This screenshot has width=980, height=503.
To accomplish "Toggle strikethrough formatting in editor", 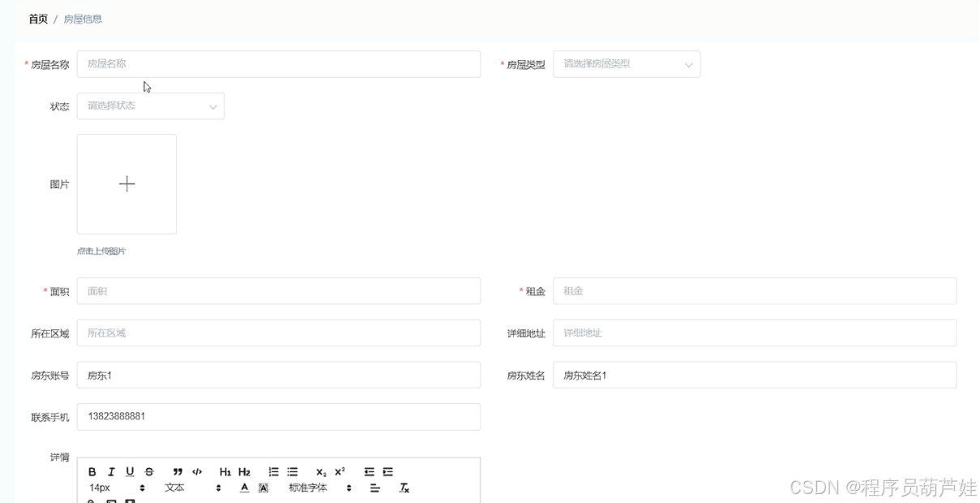I will [x=149, y=472].
